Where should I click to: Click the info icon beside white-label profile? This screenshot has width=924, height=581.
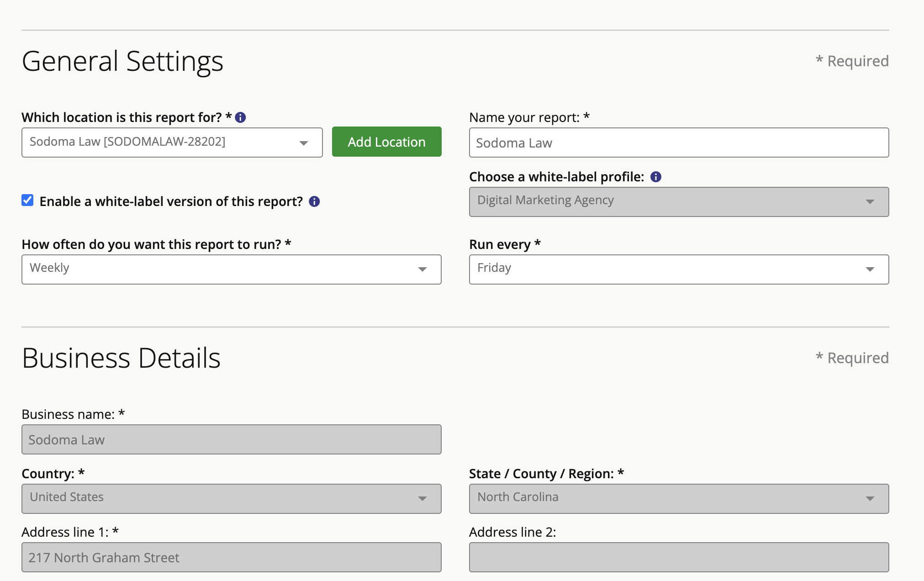point(655,177)
